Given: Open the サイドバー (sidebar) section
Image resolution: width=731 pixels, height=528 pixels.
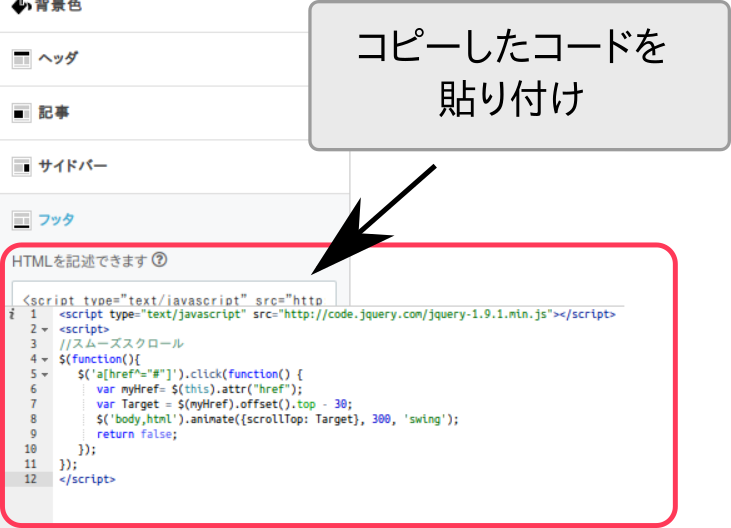Looking at the screenshot, I should point(174,166).
